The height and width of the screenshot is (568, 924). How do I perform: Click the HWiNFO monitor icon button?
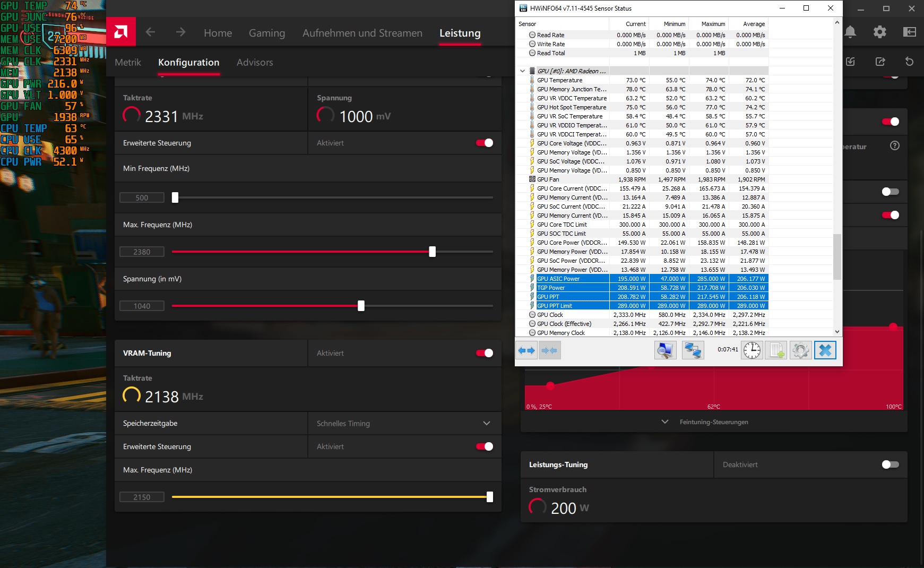(666, 350)
